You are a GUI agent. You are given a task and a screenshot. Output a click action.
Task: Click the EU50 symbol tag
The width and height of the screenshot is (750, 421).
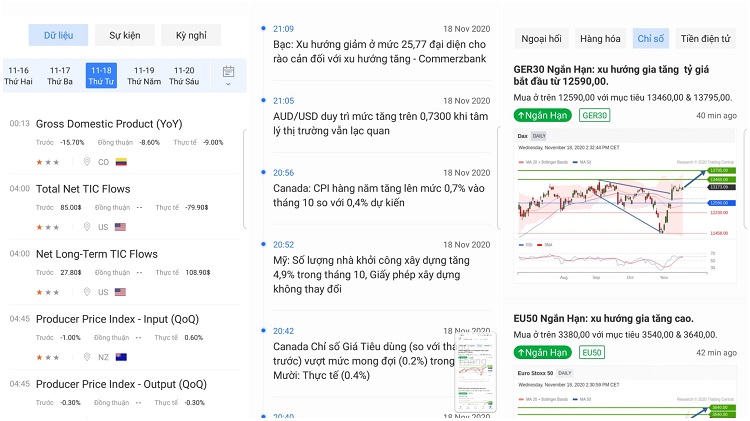click(x=593, y=352)
